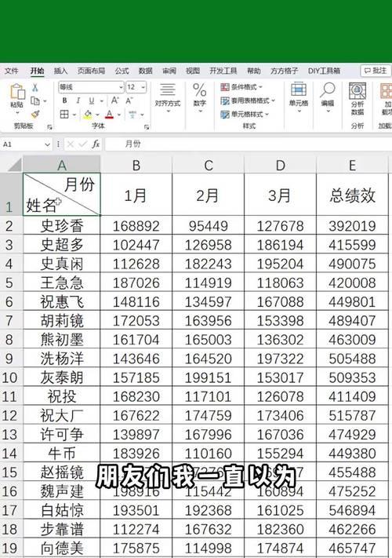This screenshot has width=392, height=558.
Task: Click the formula bar showing 月份
Action: (248, 144)
